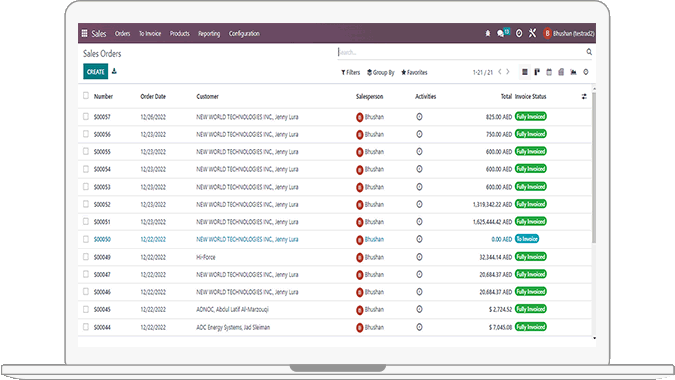This screenshot has width=675, height=380.
Task: Open the Filters dropdown
Action: [x=350, y=72]
